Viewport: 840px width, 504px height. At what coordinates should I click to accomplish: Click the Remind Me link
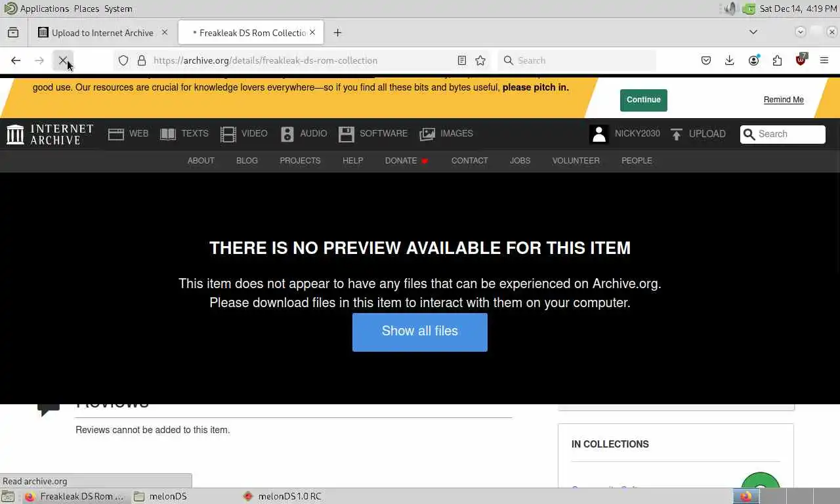pos(784,100)
